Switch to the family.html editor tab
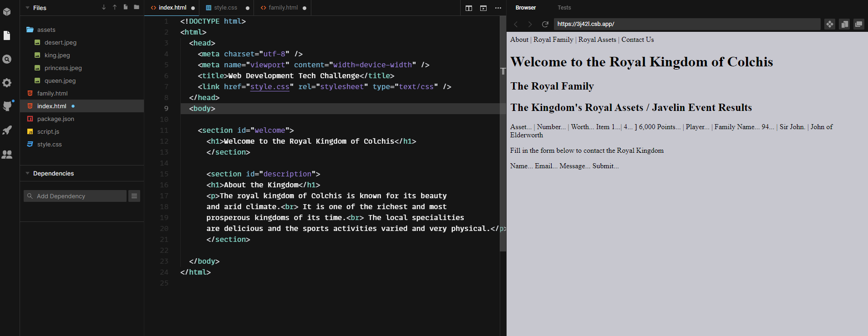The image size is (868, 336). [x=283, y=8]
